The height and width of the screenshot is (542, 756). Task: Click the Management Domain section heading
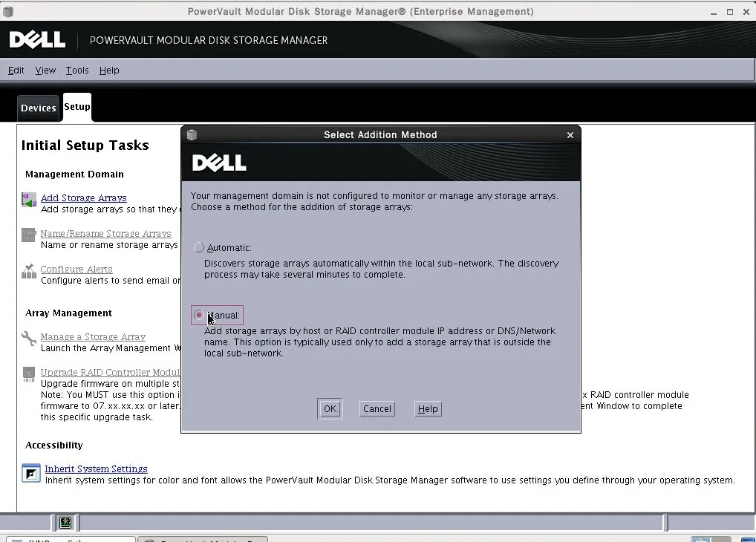coord(74,174)
